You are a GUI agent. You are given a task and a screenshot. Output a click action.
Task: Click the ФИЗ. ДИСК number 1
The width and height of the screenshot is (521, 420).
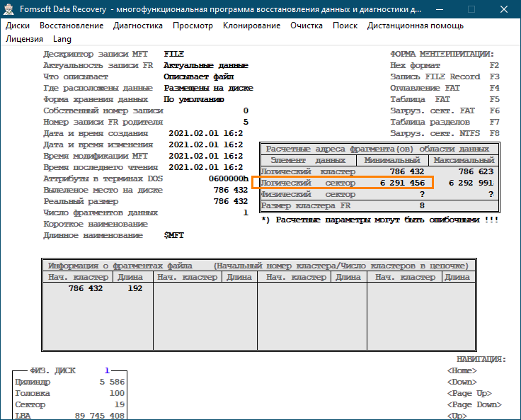tap(107, 370)
